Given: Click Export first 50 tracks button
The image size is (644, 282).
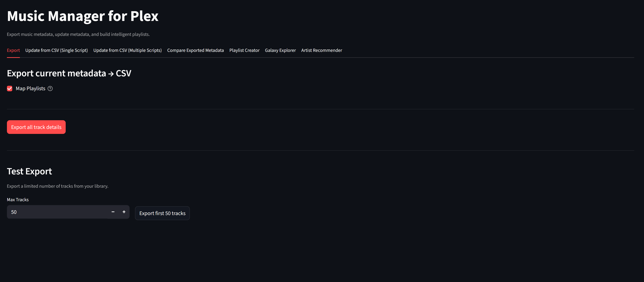Looking at the screenshot, I should click(x=162, y=213).
